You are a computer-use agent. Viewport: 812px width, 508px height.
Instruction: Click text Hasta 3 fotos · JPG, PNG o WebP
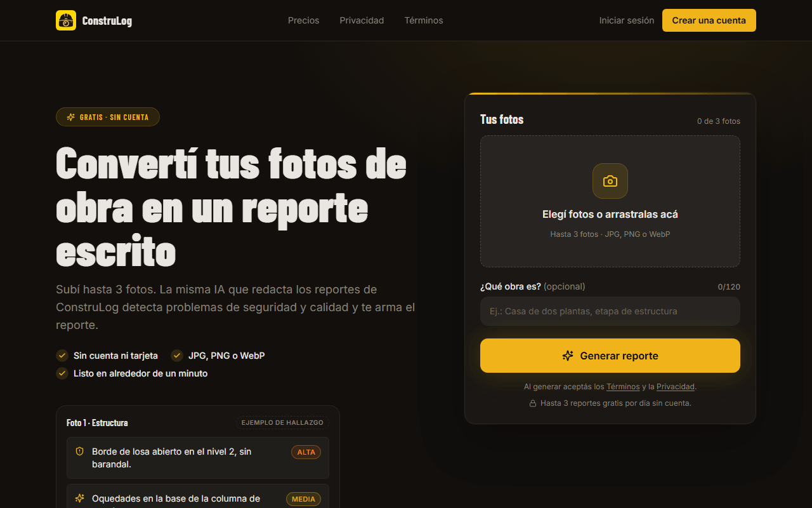point(610,234)
